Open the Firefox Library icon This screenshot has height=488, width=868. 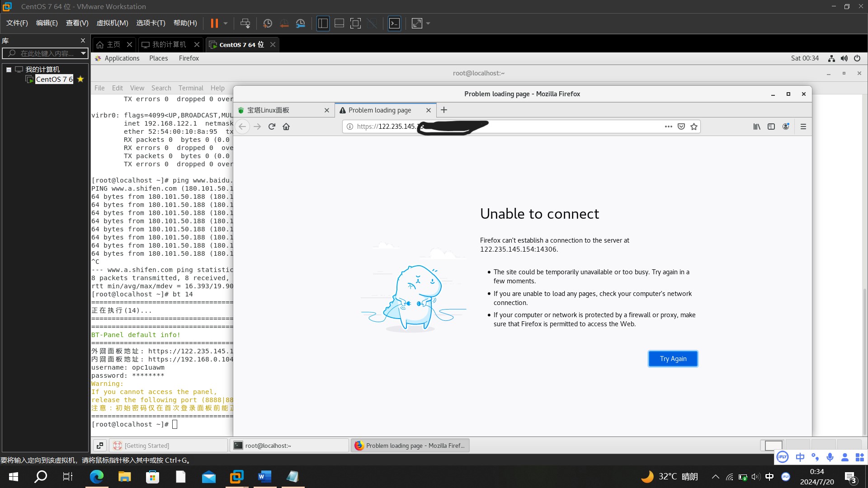coord(757,127)
